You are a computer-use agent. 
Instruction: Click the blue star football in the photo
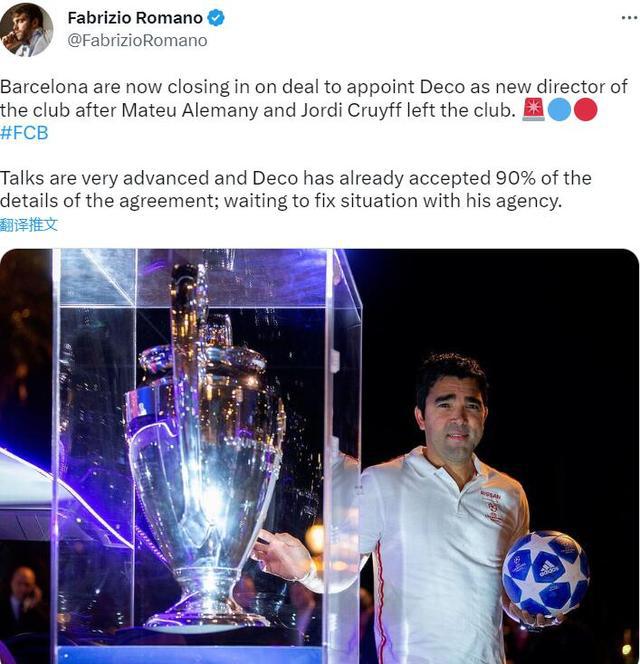tap(546, 573)
